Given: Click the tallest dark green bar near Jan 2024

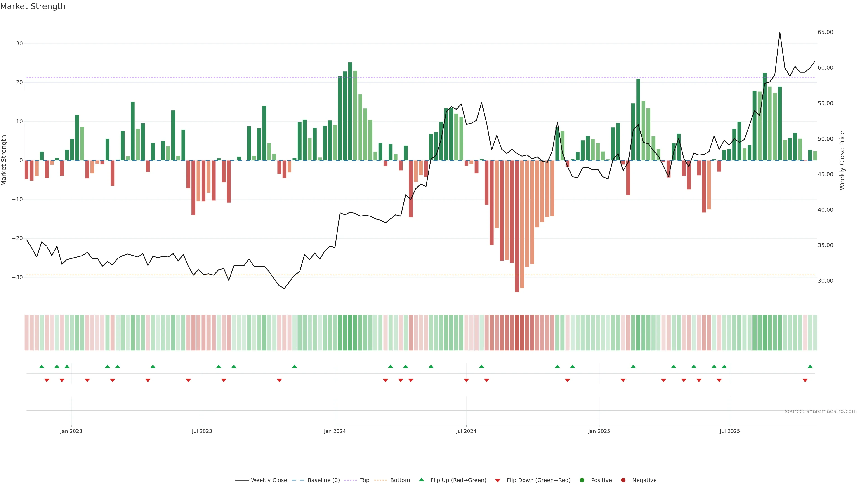Looking at the screenshot, I should 350,111.
